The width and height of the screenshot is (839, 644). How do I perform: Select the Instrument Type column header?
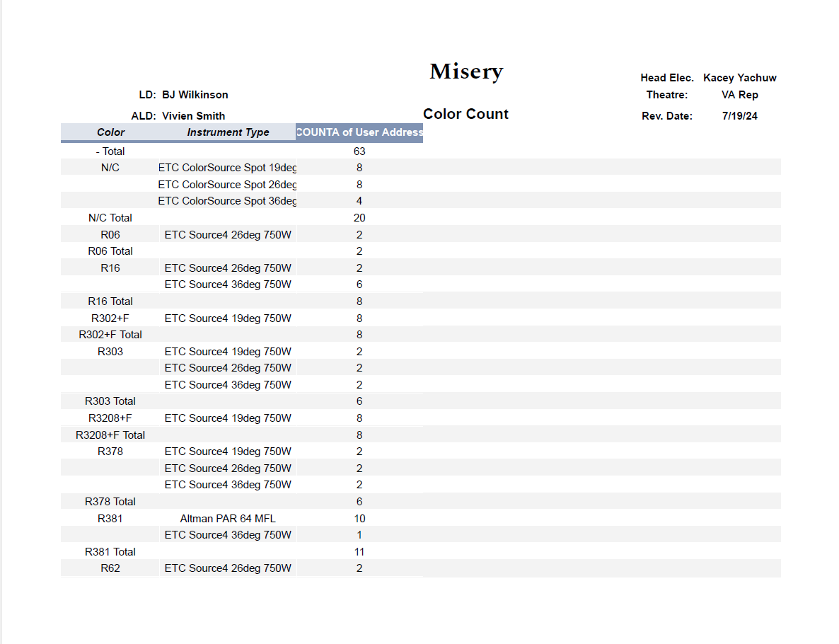[x=228, y=132]
